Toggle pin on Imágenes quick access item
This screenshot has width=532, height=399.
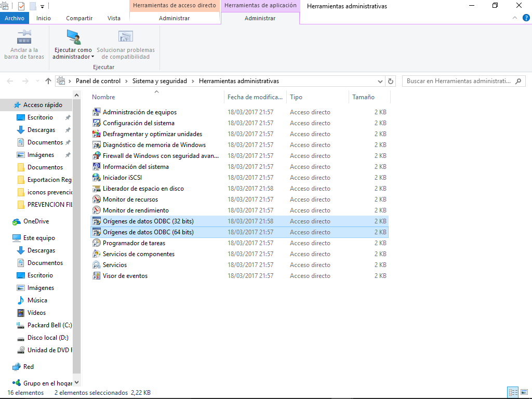(68, 155)
